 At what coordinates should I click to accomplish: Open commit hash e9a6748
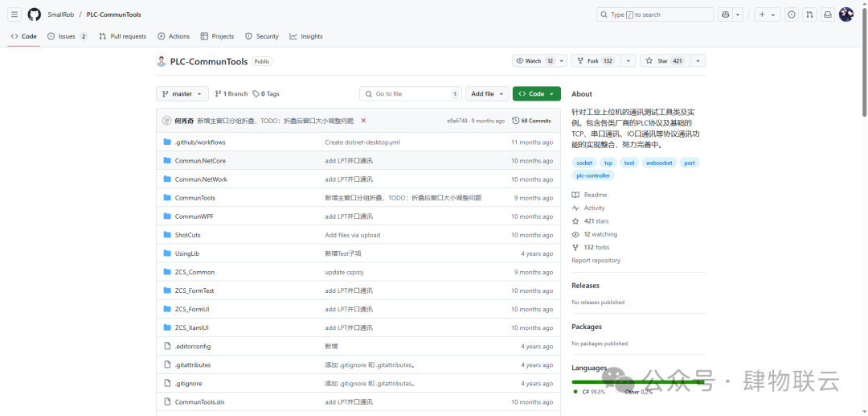[x=457, y=121]
